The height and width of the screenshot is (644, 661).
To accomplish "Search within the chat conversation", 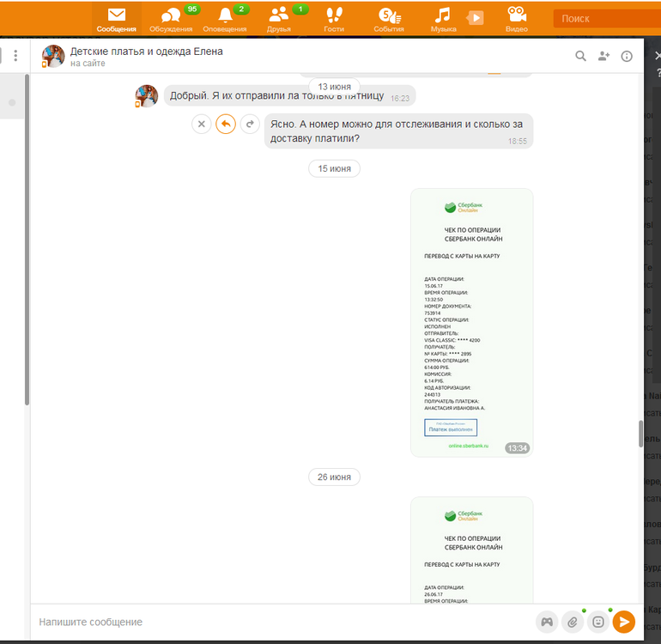I will (x=580, y=56).
